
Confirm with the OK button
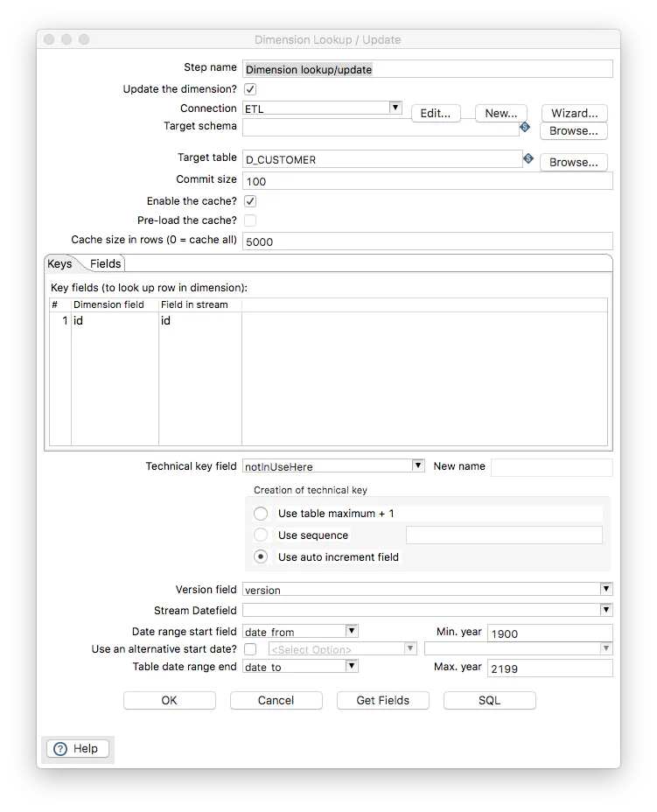pos(170,701)
